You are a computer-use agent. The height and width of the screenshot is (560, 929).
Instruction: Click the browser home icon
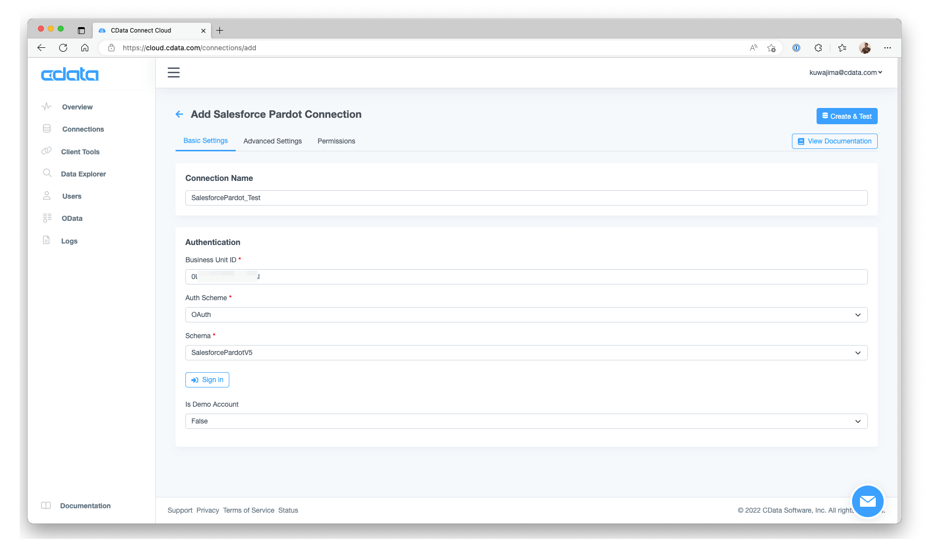coord(85,48)
